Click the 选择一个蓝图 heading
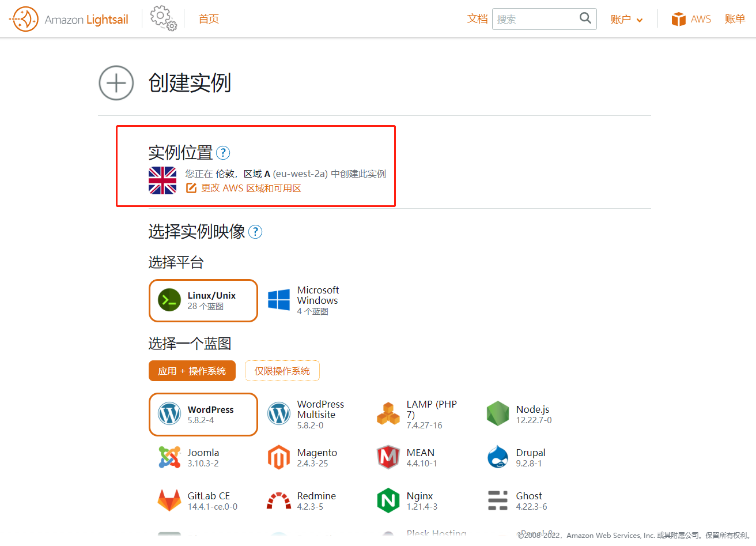 pos(190,344)
